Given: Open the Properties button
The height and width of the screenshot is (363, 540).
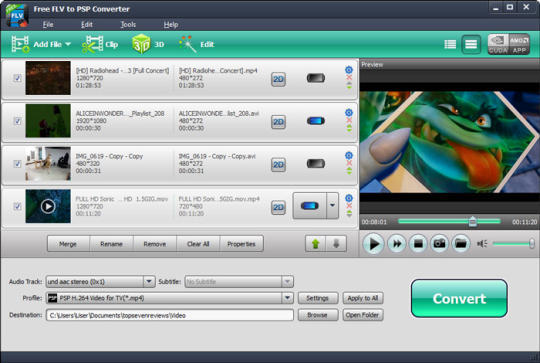Looking at the screenshot, I should click(x=241, y=244).
